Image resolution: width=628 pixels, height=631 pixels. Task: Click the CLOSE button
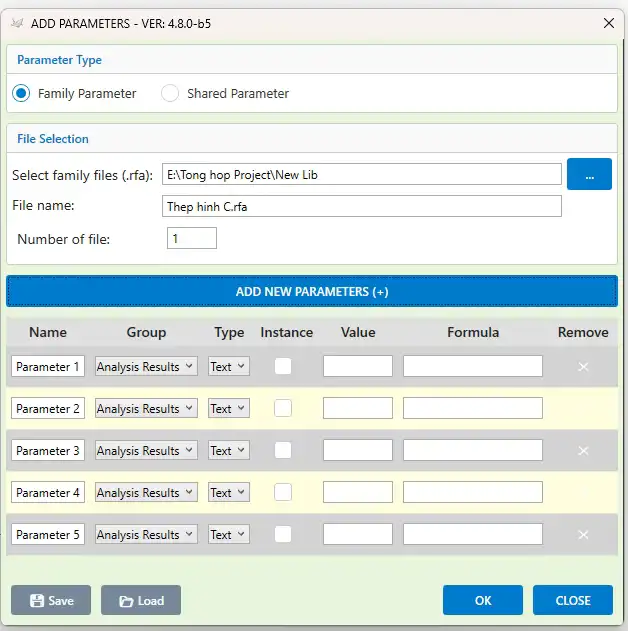click(573, 600)
